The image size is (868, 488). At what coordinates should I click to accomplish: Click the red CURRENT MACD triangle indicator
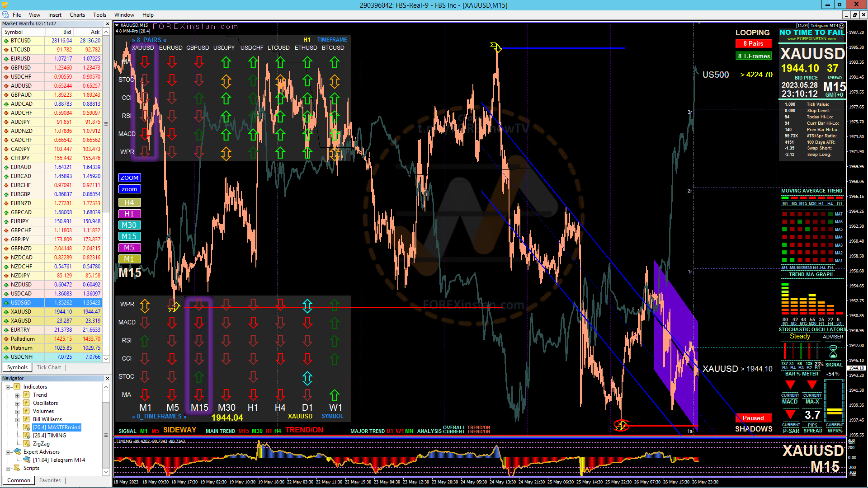(x=790, y=385)
